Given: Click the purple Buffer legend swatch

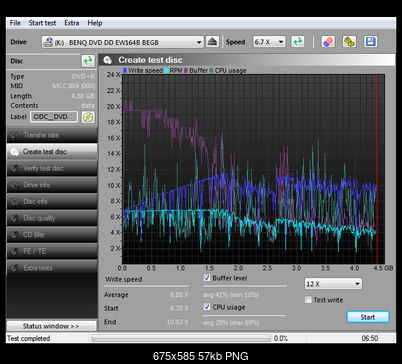Looking at the screenshot, I should click(186, 70).
